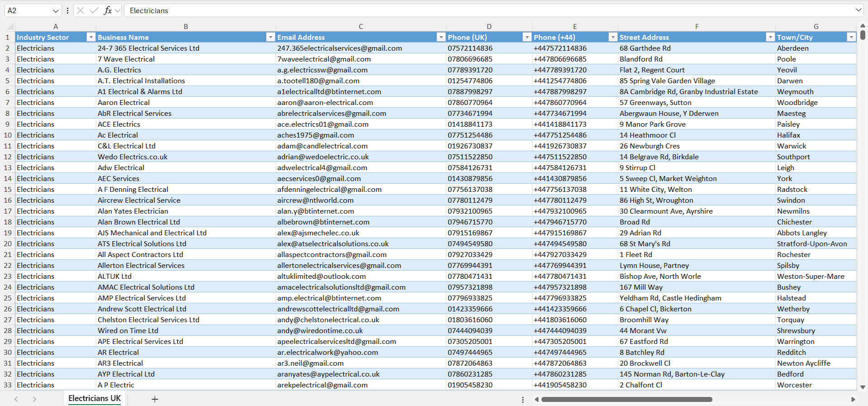
Task: Click the vertical scrollbar up arrow
Action: point(863,26)
